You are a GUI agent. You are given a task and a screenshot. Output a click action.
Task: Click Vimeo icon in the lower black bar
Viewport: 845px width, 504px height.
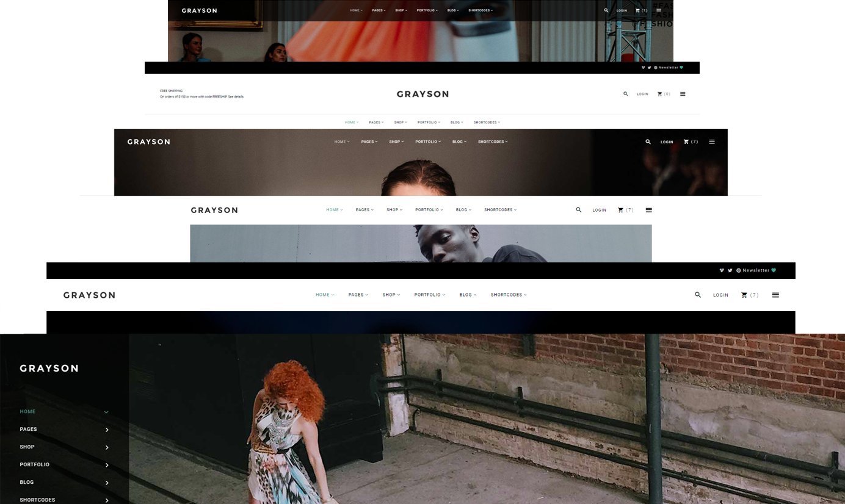point(722,270)
